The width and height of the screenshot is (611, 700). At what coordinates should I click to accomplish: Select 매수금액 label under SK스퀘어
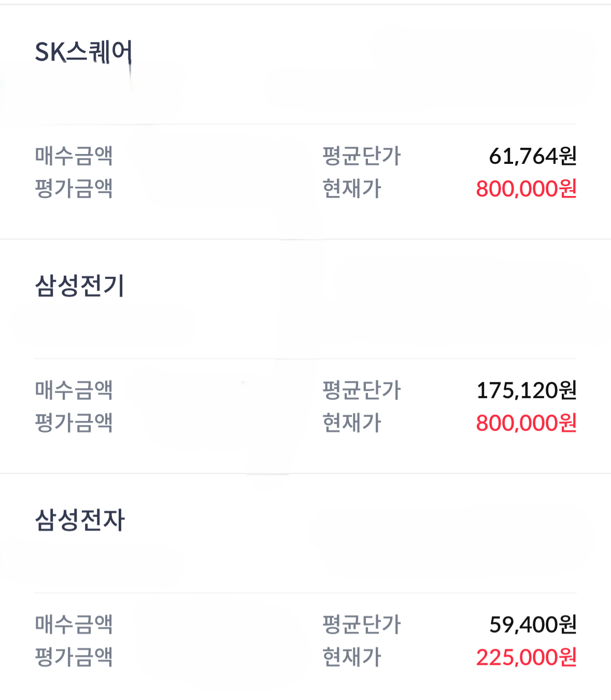tap(74, 156)
